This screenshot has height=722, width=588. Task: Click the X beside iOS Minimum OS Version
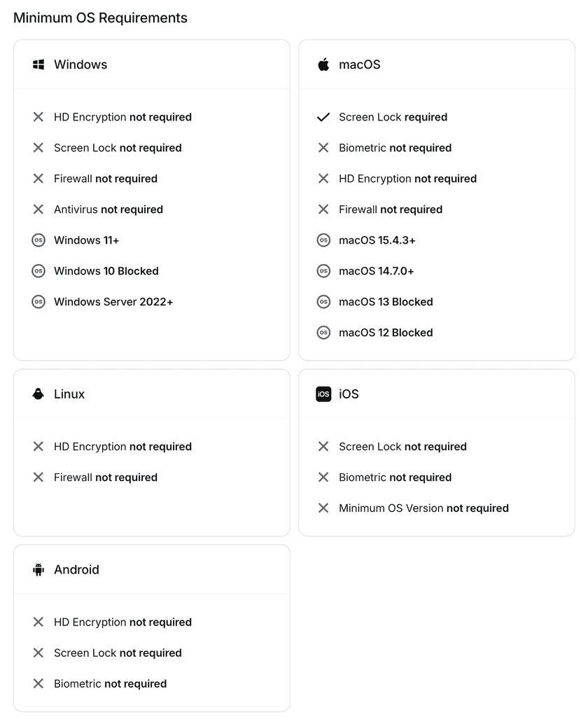(323, 508)
